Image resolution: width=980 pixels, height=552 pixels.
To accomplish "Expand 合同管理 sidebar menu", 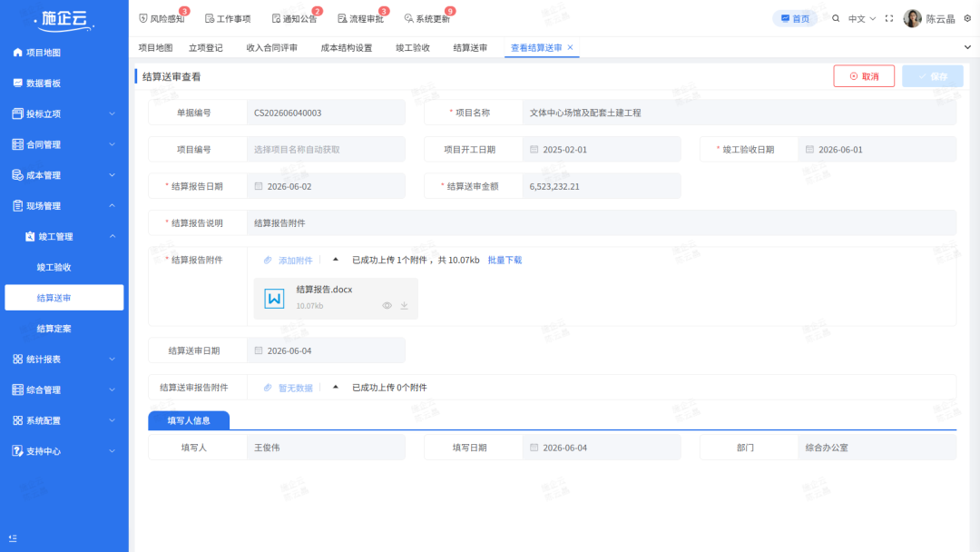I will click(x=64, y=144).
